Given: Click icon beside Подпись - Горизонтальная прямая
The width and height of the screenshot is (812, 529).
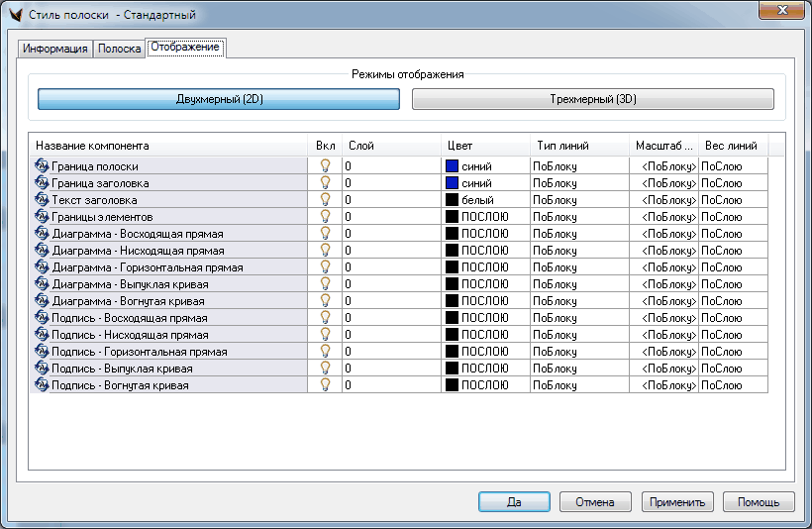Looking at the screenshot, I should tap(42, 352).
